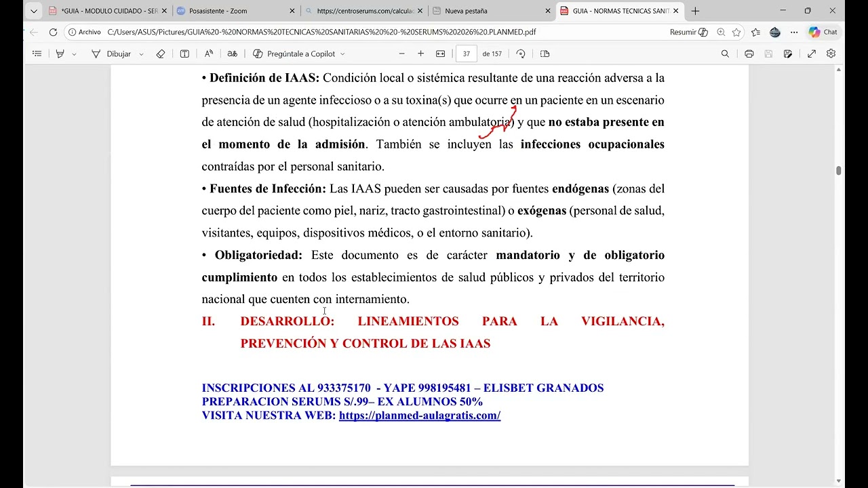This screenshot has width=868, height=488.
Task: Click the file path address bar
Action: (321, 32)
